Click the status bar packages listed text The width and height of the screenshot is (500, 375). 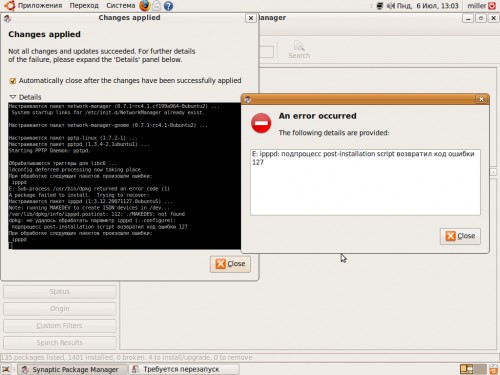pos(127,357)
